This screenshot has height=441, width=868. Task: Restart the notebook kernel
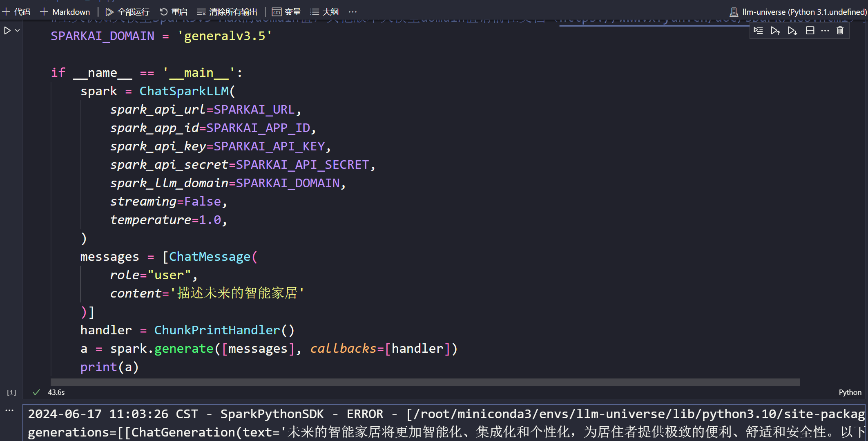(x=174, y=12)
